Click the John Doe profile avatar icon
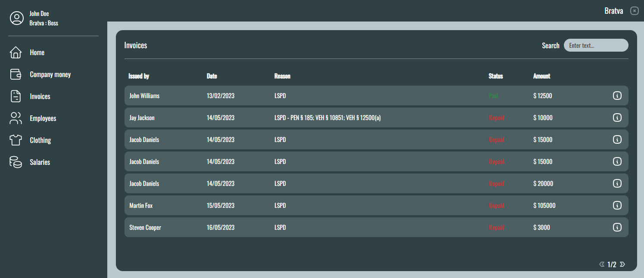 click(17, 18)
